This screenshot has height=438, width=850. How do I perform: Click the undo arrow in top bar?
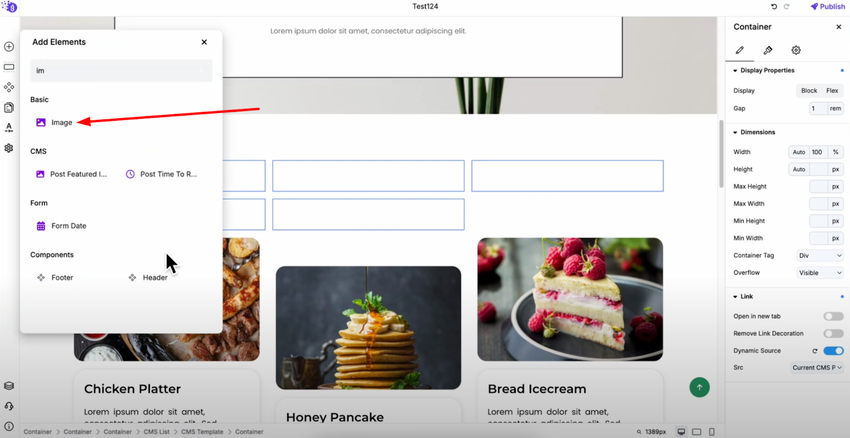coord(774,7)
